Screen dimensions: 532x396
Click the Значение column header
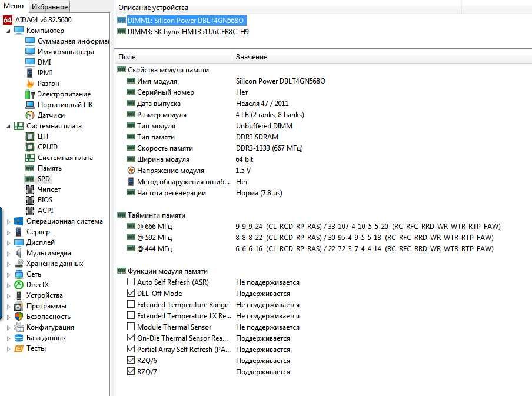click(x=382, y=57)
